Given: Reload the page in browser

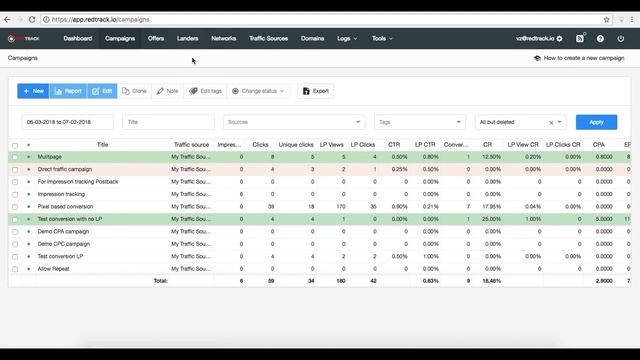Looking at the screenshot, I should (32, 19).
